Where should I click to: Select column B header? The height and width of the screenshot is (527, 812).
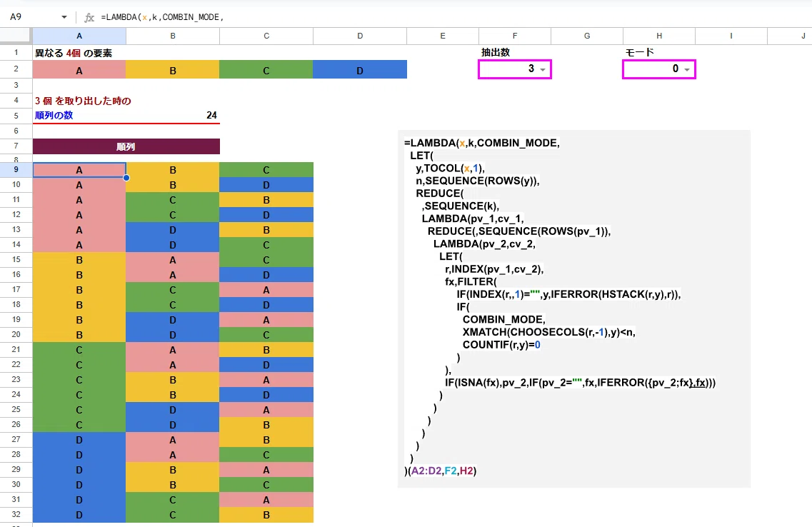(x=173, y=36)
